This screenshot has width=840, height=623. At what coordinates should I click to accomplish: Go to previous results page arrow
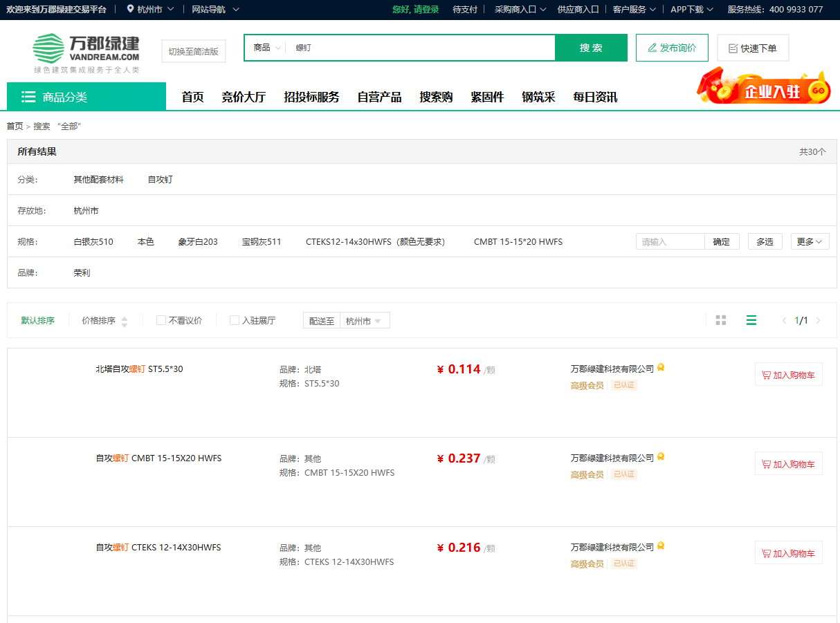pos(784,321)
